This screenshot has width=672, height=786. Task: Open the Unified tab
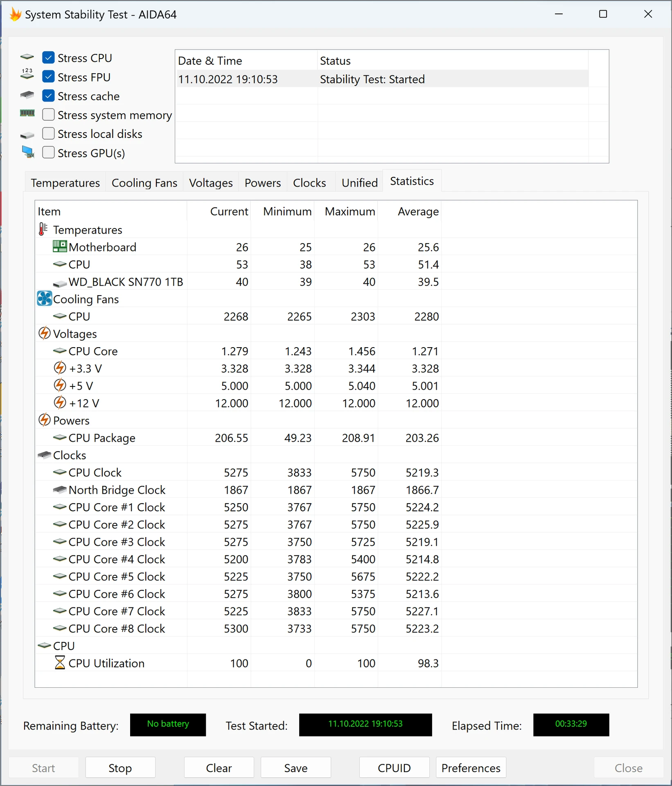pyautogui.click(x=360, y=183)
